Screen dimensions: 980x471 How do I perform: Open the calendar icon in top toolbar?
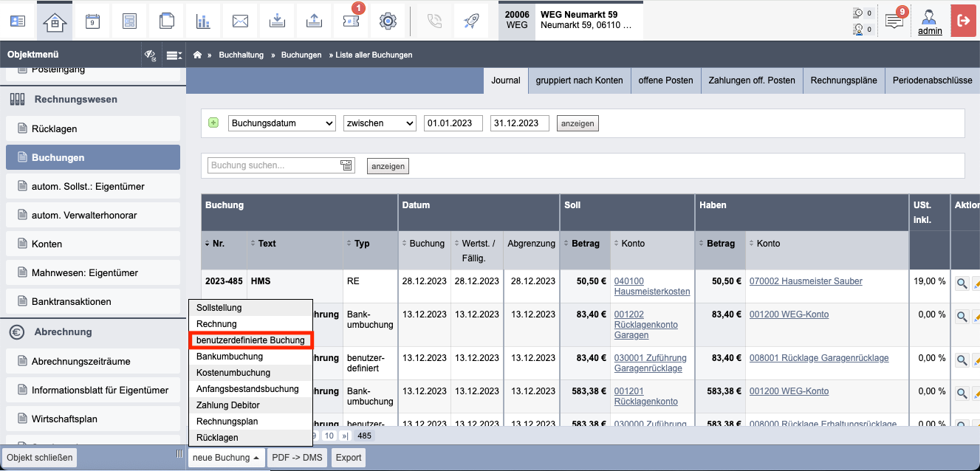coord(92,21)
